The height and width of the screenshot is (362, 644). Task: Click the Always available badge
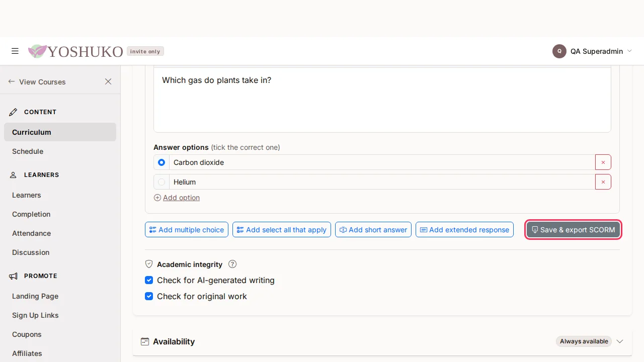584,341
